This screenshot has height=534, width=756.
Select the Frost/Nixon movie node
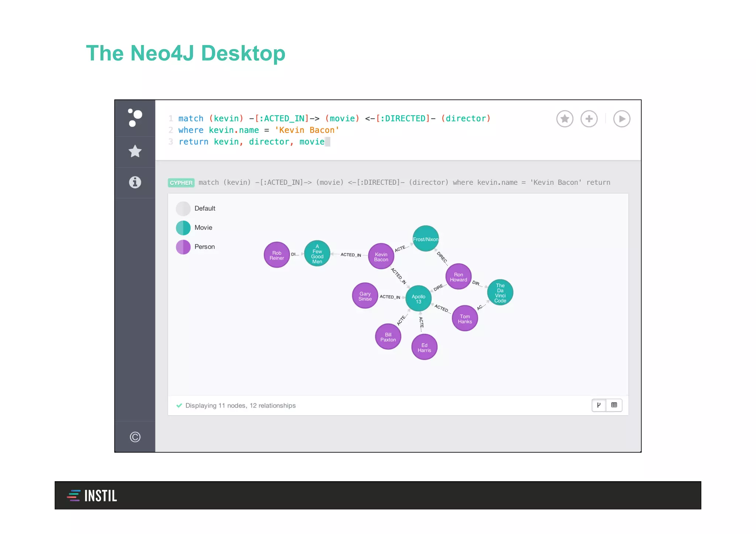(426, 239)
